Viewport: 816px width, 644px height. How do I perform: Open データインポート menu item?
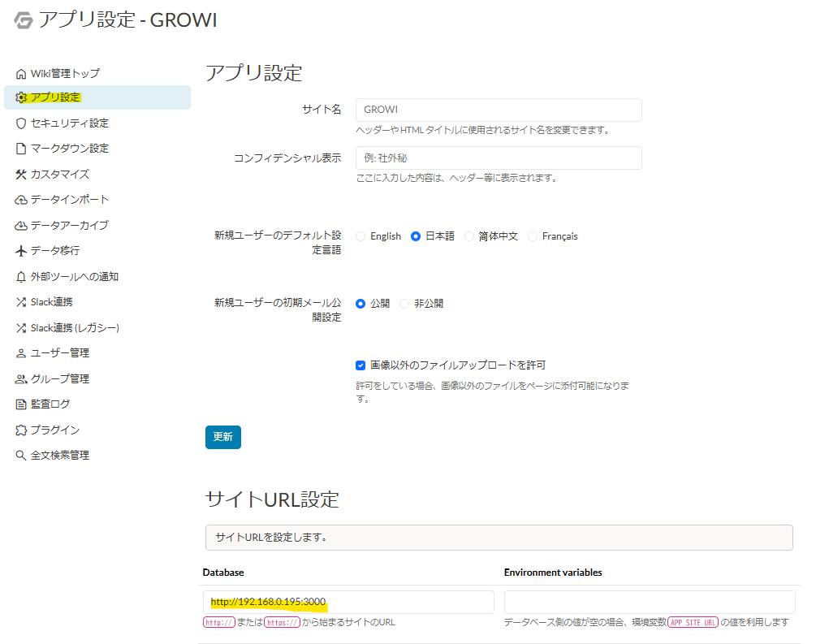(97, 200)
